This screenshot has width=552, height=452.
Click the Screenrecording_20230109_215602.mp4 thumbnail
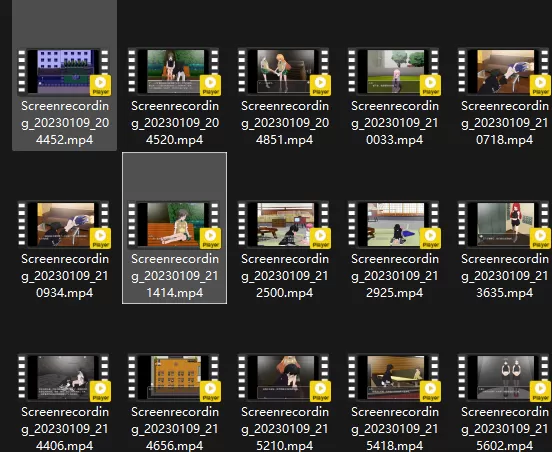pos(504,378)
